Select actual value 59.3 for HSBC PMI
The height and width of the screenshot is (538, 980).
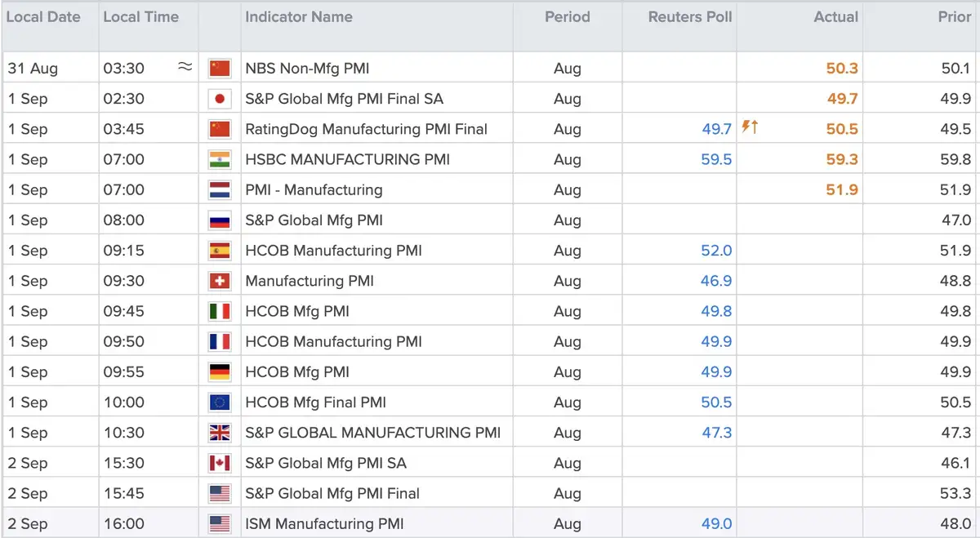(842, 159)
